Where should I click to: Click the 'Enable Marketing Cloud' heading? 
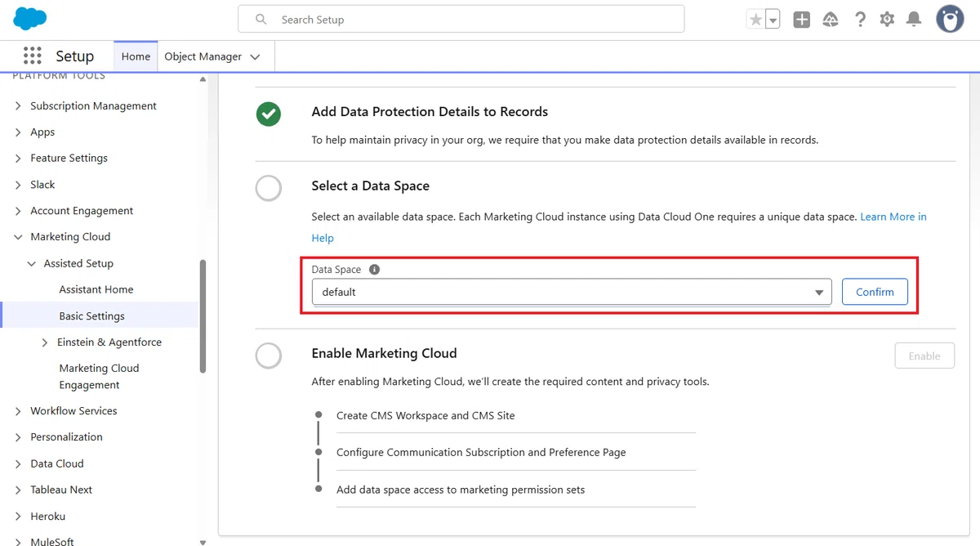coord(384,353)
